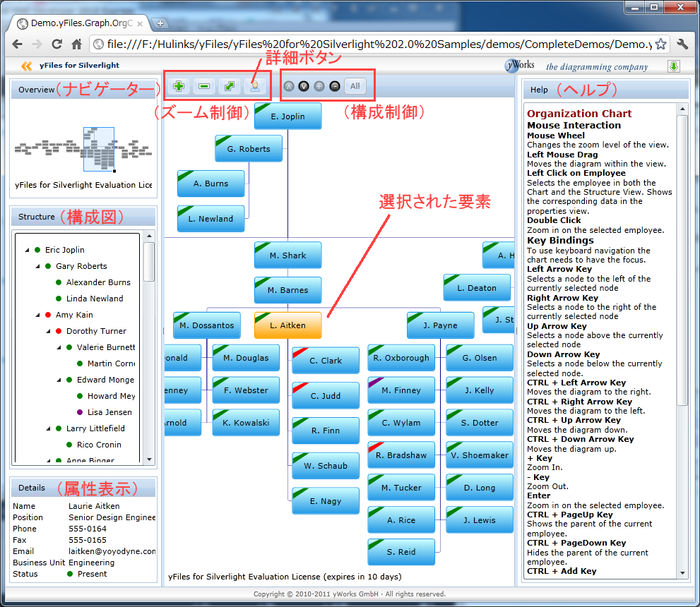The width and height of the screenshot is (700, 607).
Task: Select the M. Finney chart node
Action: point(401,390)
